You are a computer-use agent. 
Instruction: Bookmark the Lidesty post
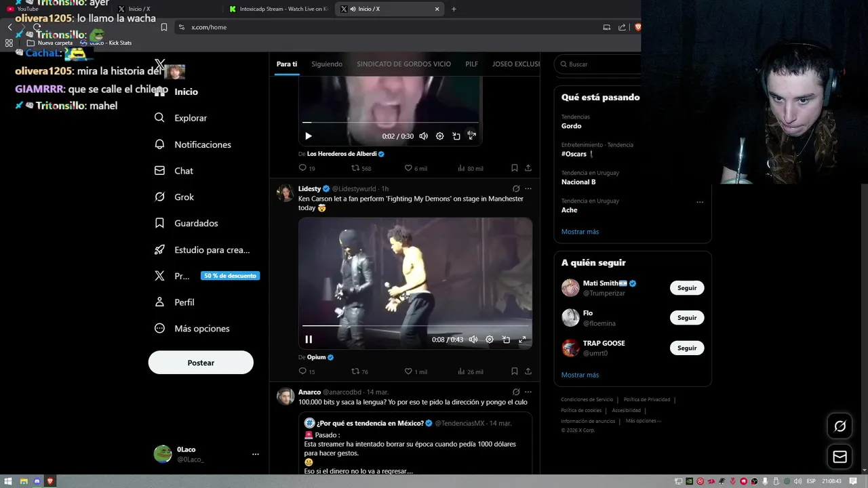point(515,371)
